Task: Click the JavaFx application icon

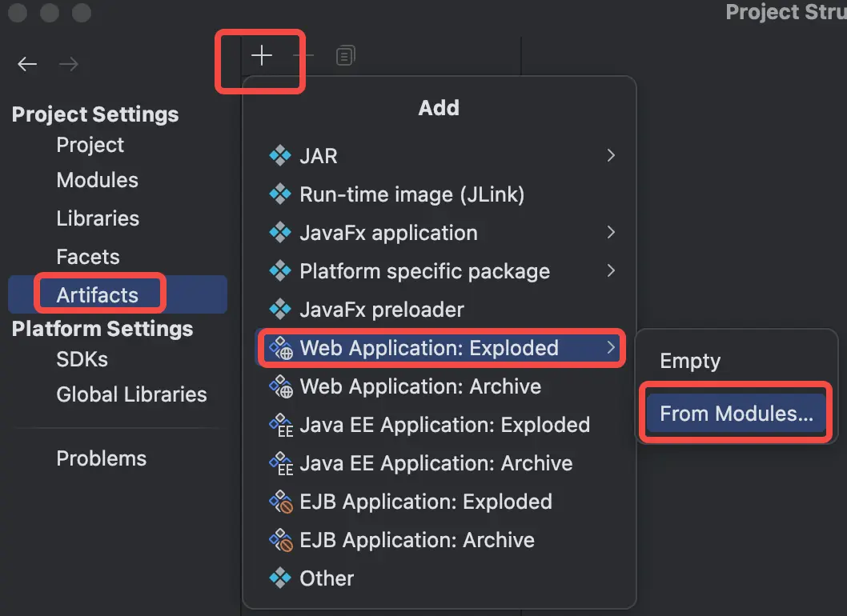Action: tap(280, 233)
